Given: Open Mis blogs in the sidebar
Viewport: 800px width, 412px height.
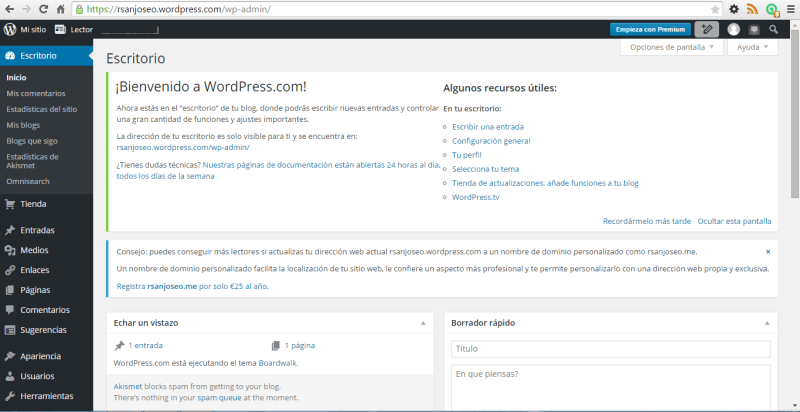Looking at the screenshot, I should tap(23, 125).
